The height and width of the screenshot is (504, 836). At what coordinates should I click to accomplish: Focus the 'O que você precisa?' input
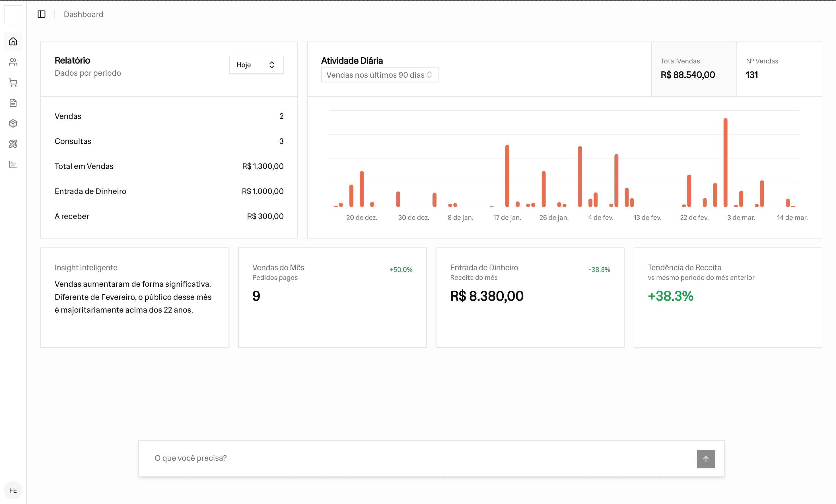coord(407,458)
